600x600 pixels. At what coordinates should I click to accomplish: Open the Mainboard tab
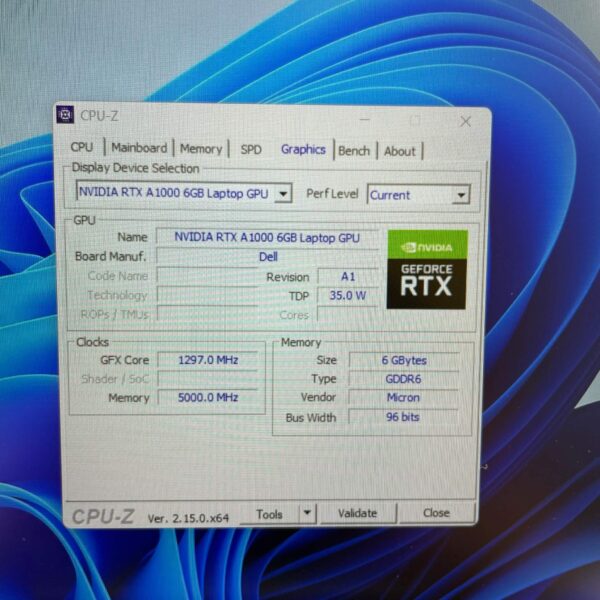[139, 148]
